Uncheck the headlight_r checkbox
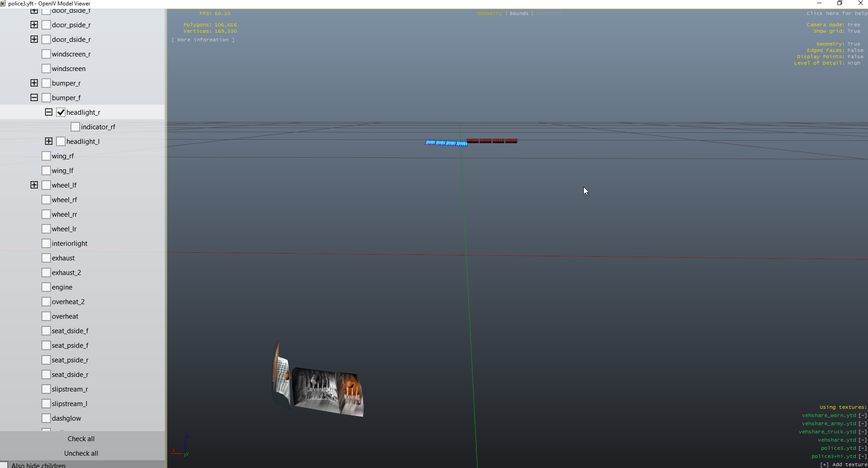Image resolution: width=868 pixels, height=468 pixels. point(61,112)
